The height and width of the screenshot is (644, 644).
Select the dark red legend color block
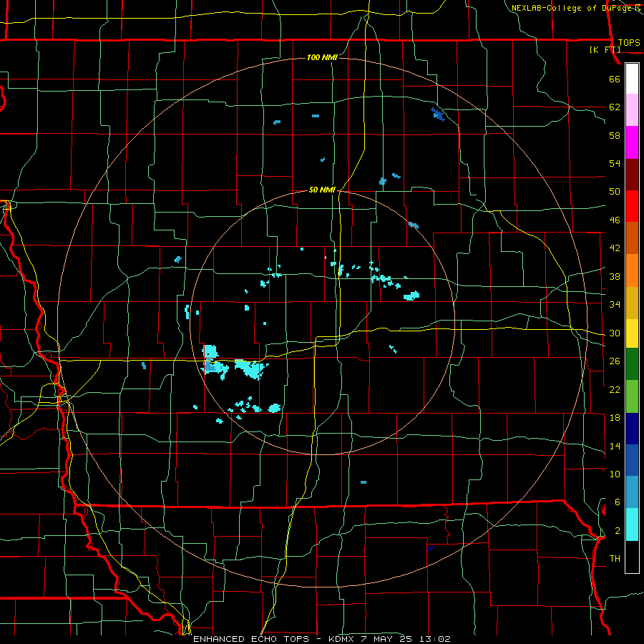click(632, 174)
